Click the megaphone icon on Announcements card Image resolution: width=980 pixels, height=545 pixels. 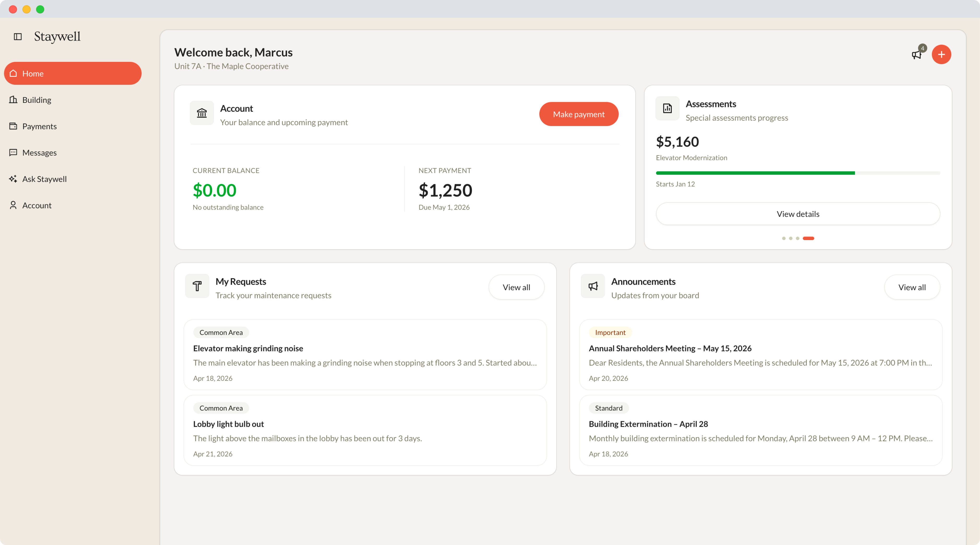[x=593, y=286]
